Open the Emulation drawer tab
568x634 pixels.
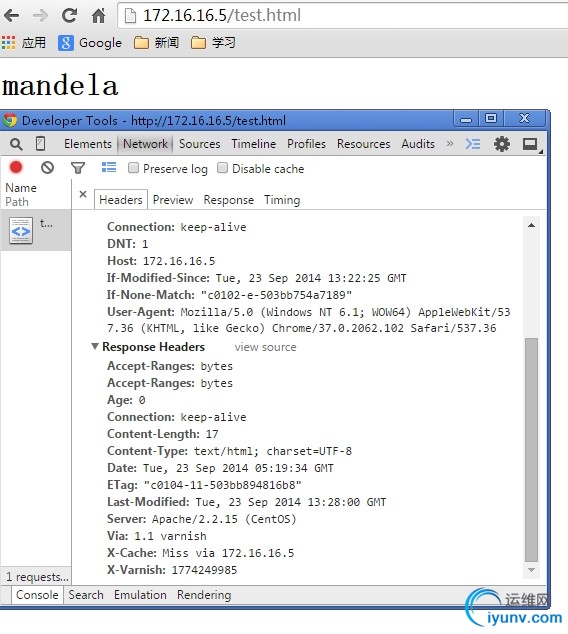click(x=140, y=595)
